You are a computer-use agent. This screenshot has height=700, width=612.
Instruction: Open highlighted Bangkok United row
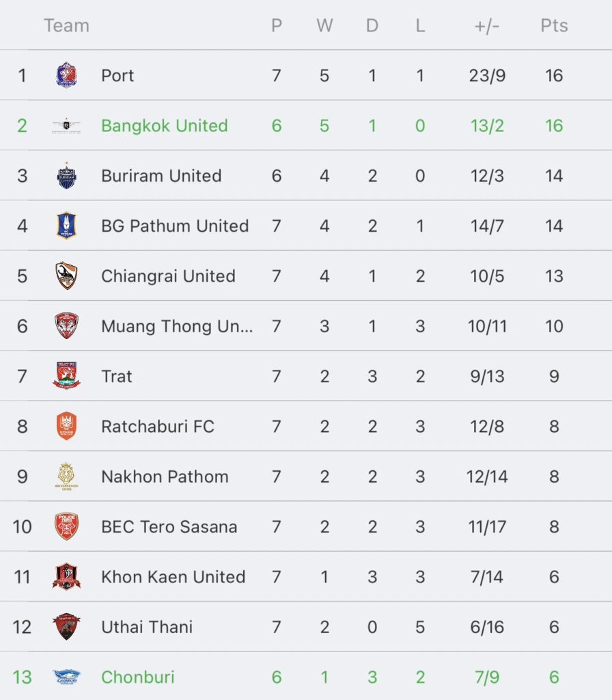(x=306, y=126)
